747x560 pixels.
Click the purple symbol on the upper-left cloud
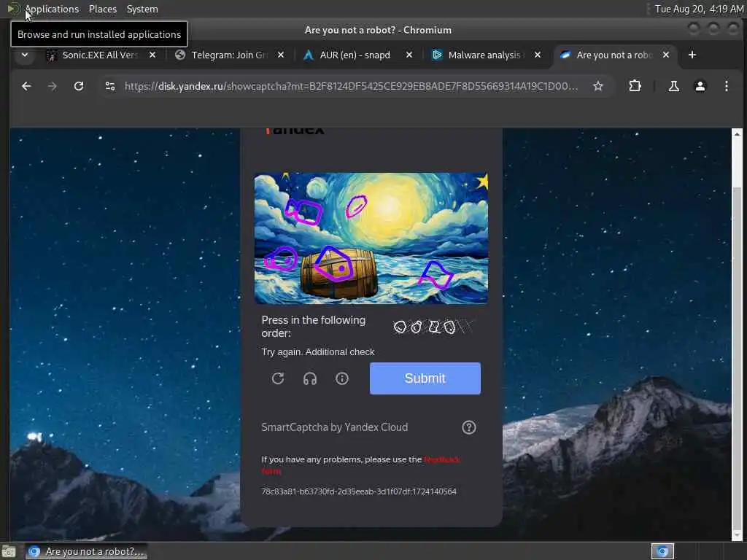(x=303, y=211)
